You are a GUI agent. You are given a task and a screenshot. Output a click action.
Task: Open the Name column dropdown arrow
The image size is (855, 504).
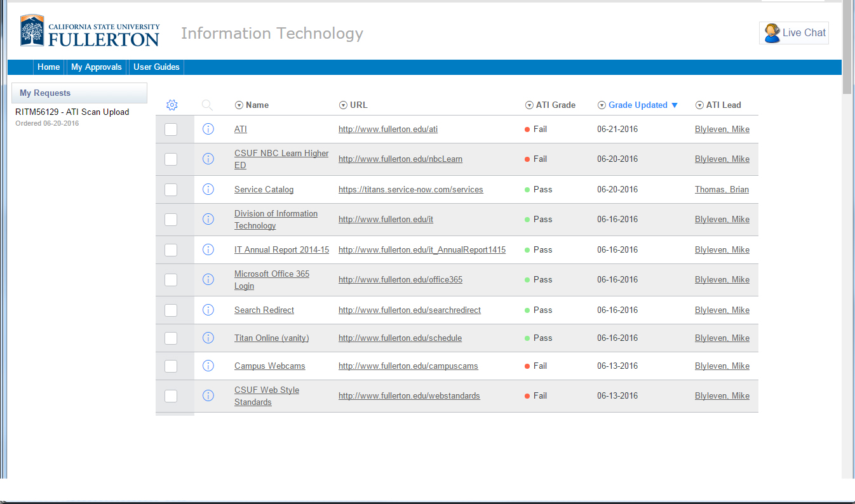[239, 105]
